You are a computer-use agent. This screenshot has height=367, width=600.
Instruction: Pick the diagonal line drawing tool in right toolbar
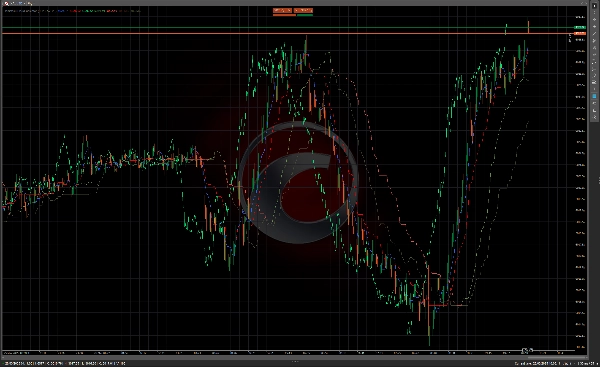594,34
